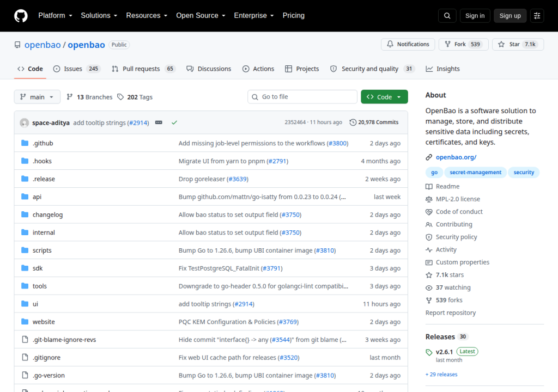Open the Activity link in About
The width and height of the screenshot is (558, 392).
[x=441, y=250]
